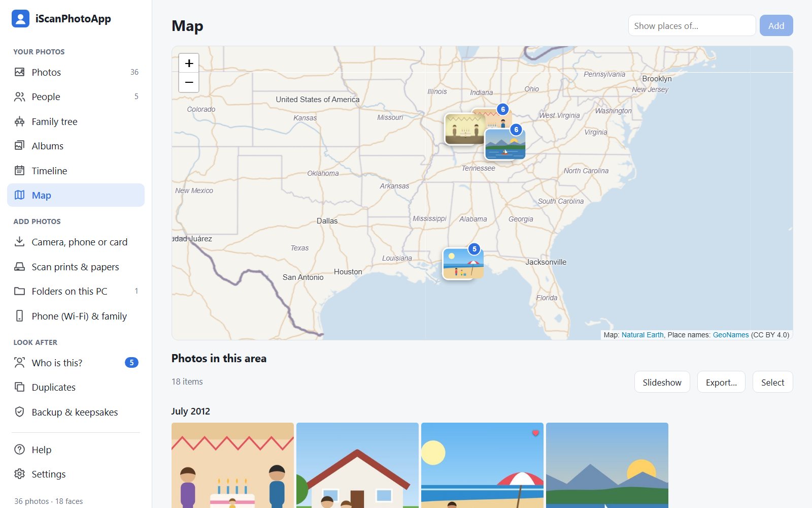Click the Photos count "36"
812x508 pixels.
(134, 72)
